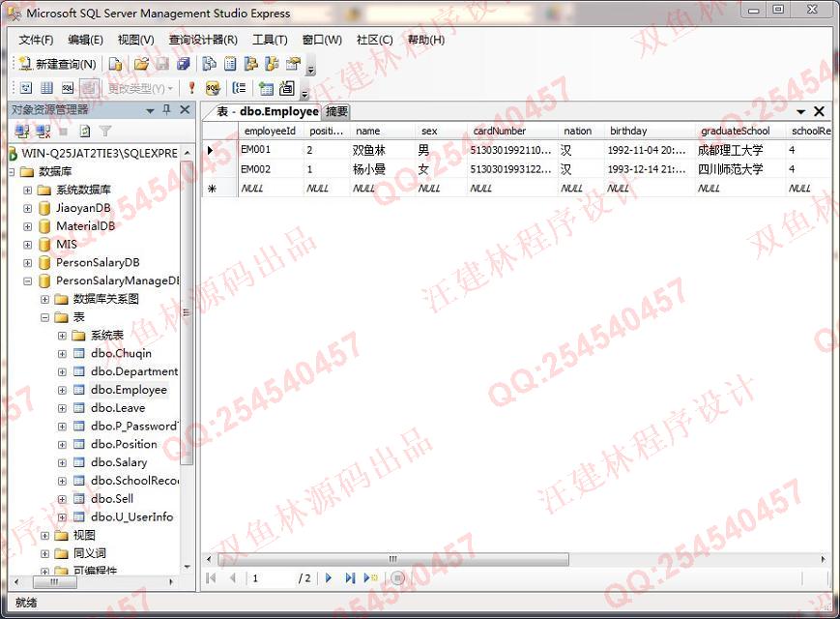This screenshot has height=619, width=840.
Task: Open the 视图(V) menu
Action: (136, 40)
